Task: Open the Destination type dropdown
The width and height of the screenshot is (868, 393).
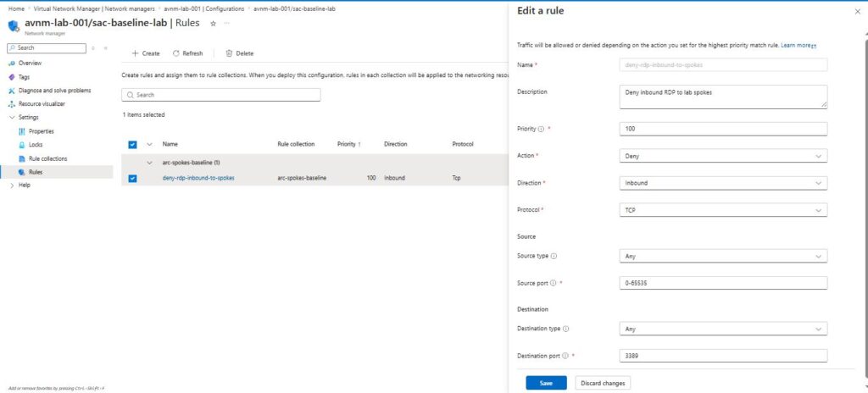Action: pyautogui.click(x=723, y=329)
